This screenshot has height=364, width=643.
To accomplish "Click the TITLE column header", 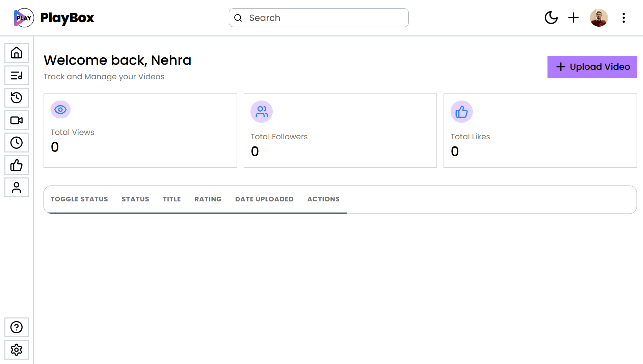I will 172,199.
